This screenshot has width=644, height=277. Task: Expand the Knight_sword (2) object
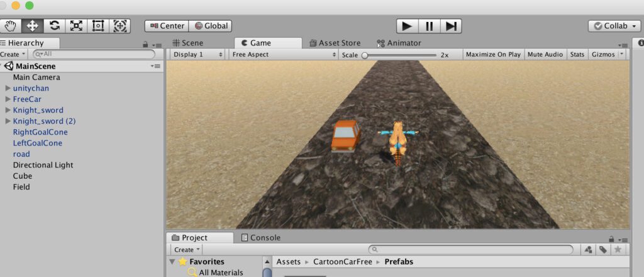[8, 122]
